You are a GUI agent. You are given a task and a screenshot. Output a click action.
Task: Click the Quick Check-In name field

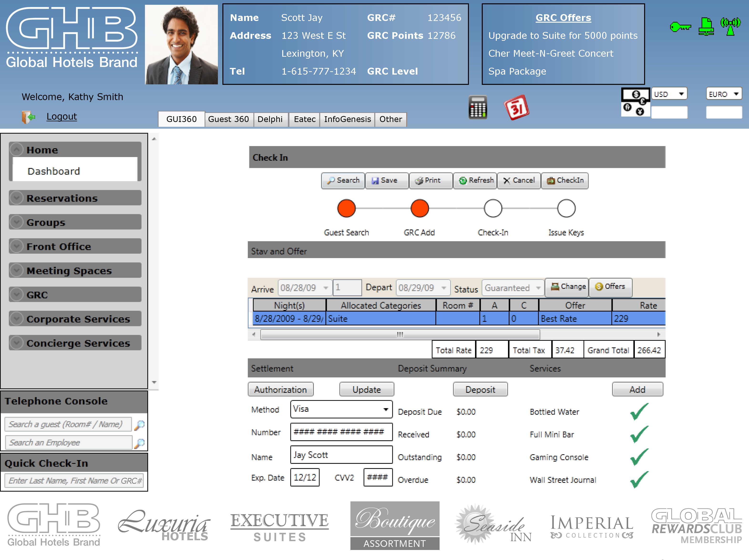74,481
